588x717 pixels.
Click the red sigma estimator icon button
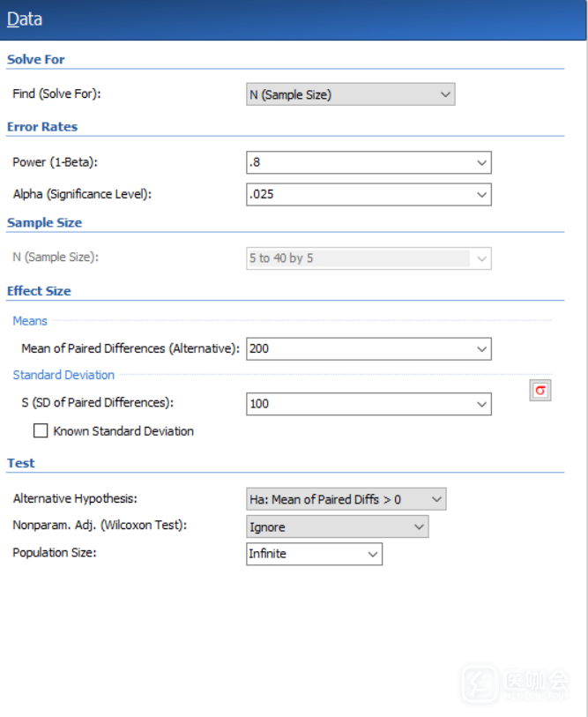[540, 391]
